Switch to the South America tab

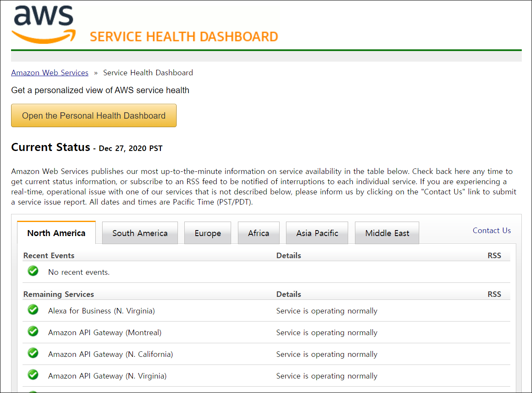pyautogui.click(x=140, y=233)
